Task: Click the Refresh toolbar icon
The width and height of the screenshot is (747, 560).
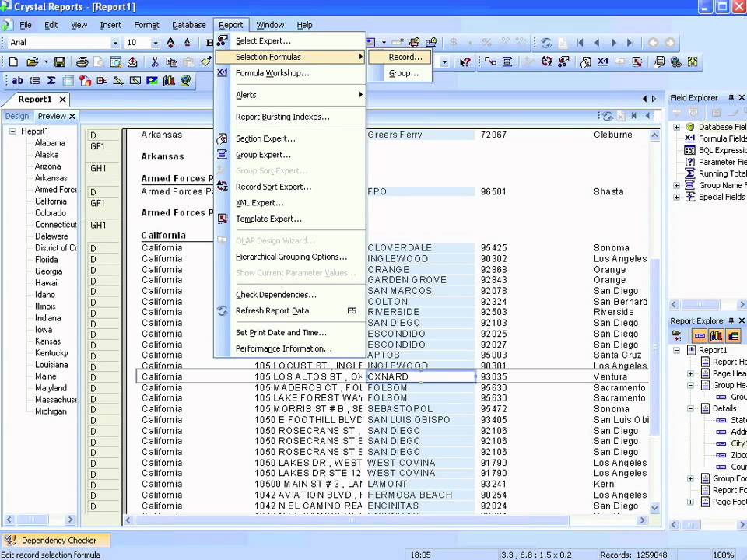Action: point(546,43)
